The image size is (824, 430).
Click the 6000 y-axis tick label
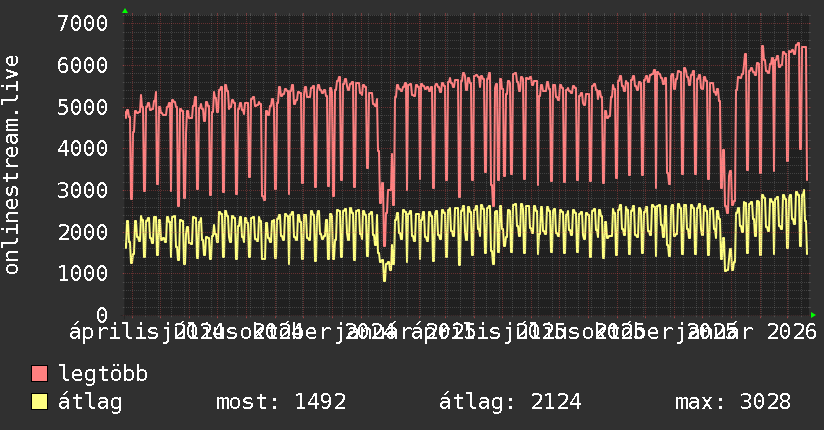83,65
